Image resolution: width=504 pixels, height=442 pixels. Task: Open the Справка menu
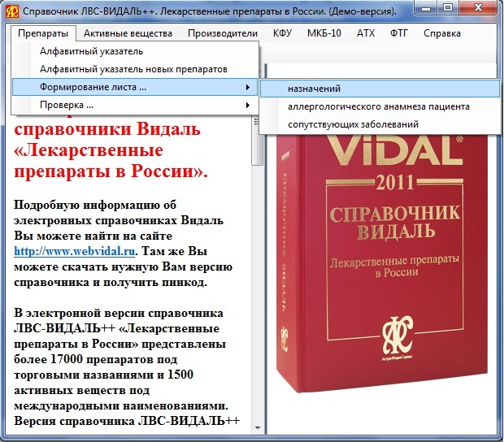442,33
